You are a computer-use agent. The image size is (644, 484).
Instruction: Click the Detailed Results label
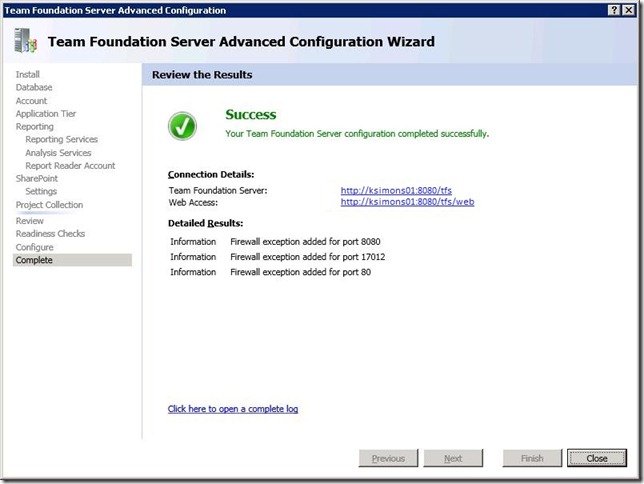205,224
